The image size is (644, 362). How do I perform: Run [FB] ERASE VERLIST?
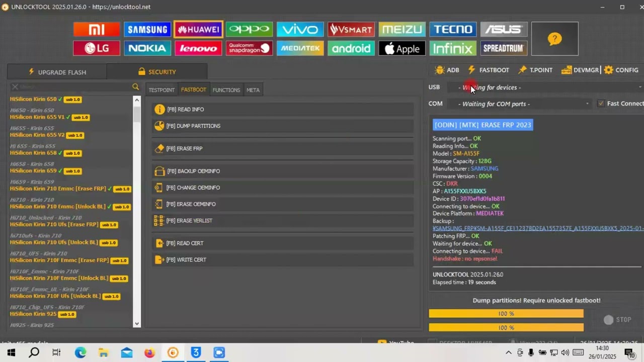tap(283, 221)
